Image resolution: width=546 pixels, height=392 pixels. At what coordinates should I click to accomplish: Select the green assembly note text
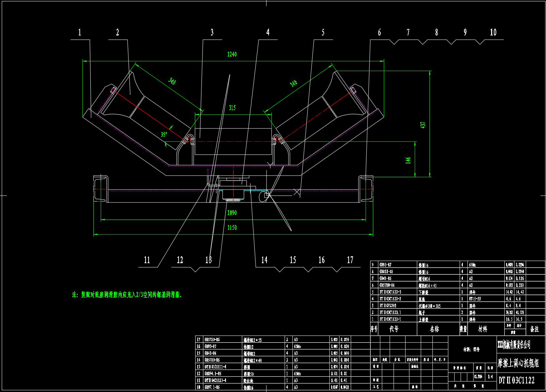coord(127,295)
